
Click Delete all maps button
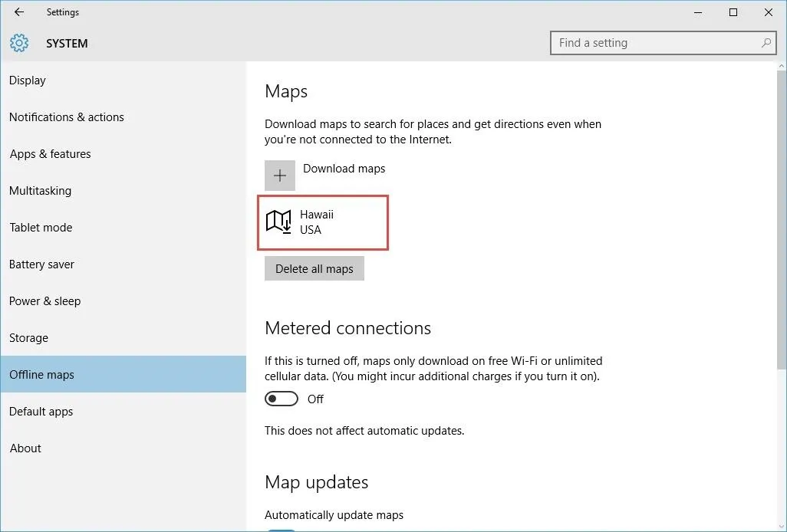(x=314, y=269)
